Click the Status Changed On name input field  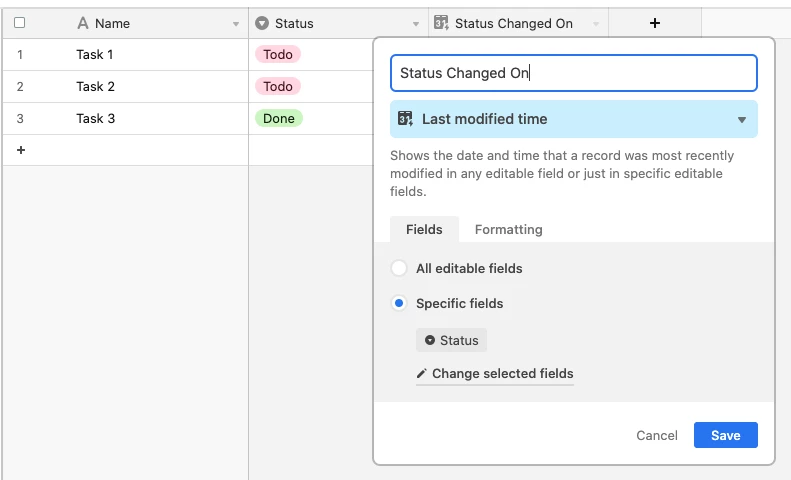click(574, 73)
